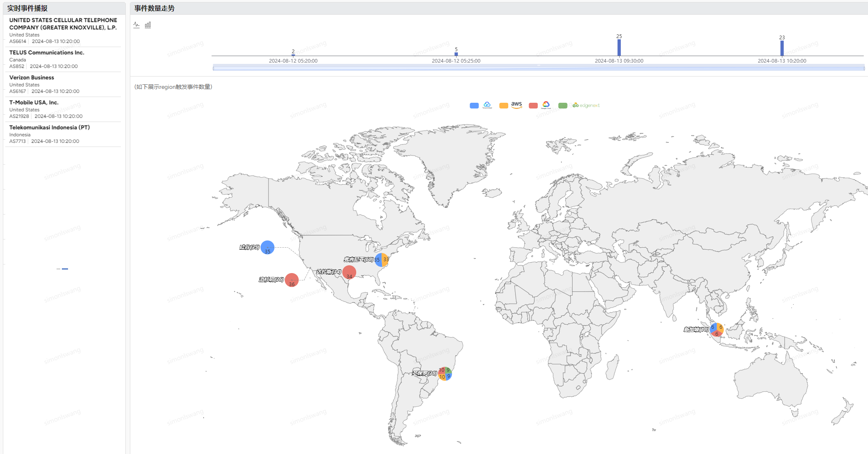Switch trend chart to line view icon
This screenshot has height=454, width=868.
(136, 25)
